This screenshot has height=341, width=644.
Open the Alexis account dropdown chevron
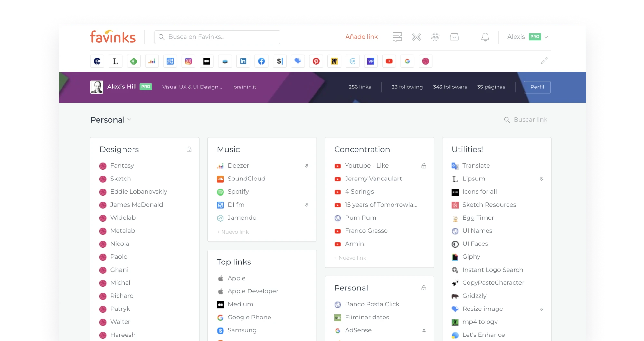tap(546, 37)
